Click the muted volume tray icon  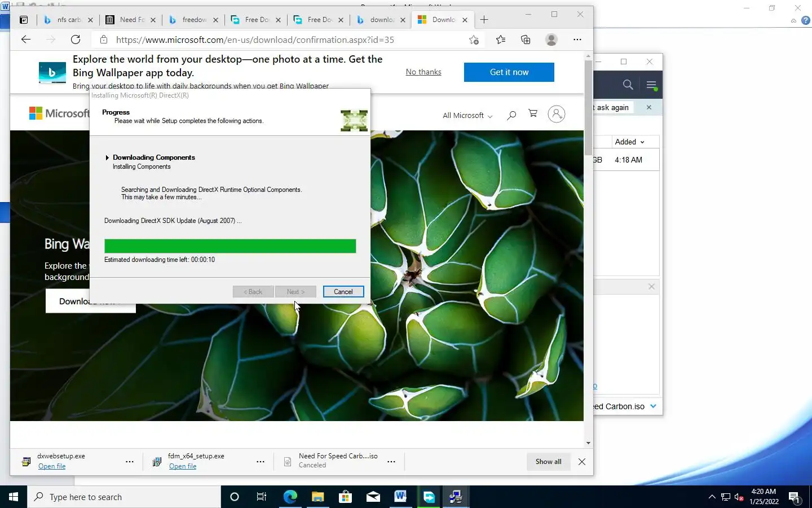(739, 497)
